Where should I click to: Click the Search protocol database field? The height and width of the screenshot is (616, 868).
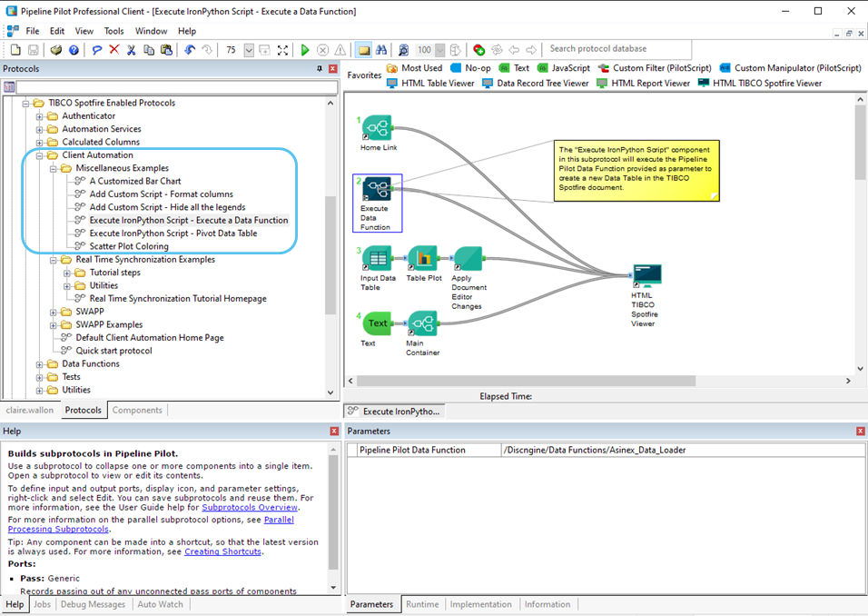tap(617, 49)
